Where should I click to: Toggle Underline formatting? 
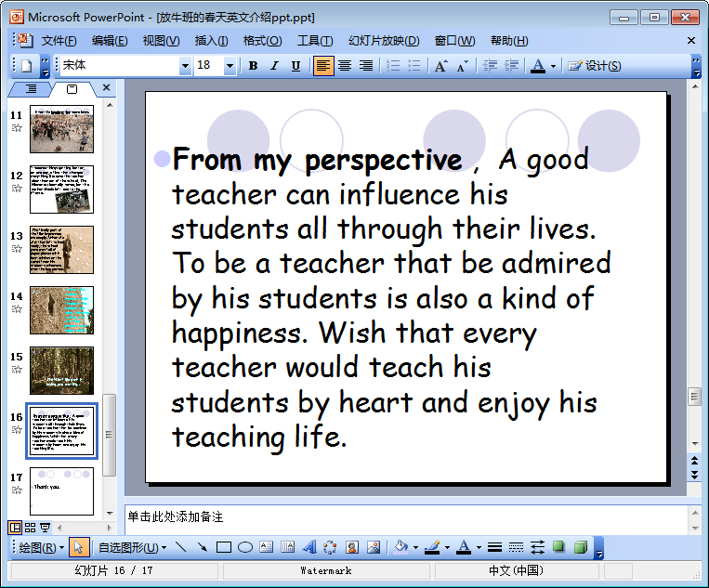pyautogui.click(x=295, y=66)
